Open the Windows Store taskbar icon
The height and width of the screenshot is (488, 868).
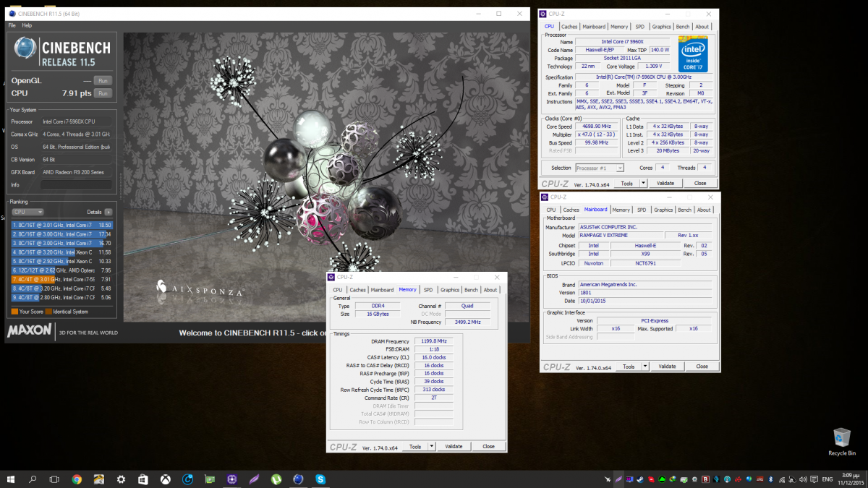(x=143, y=479)
